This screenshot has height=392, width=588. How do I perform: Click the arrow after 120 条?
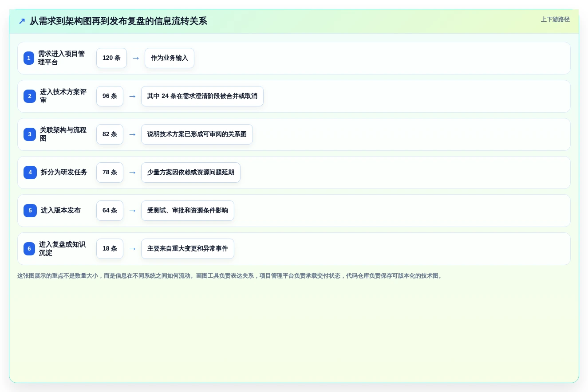click(x=136, y=58)
